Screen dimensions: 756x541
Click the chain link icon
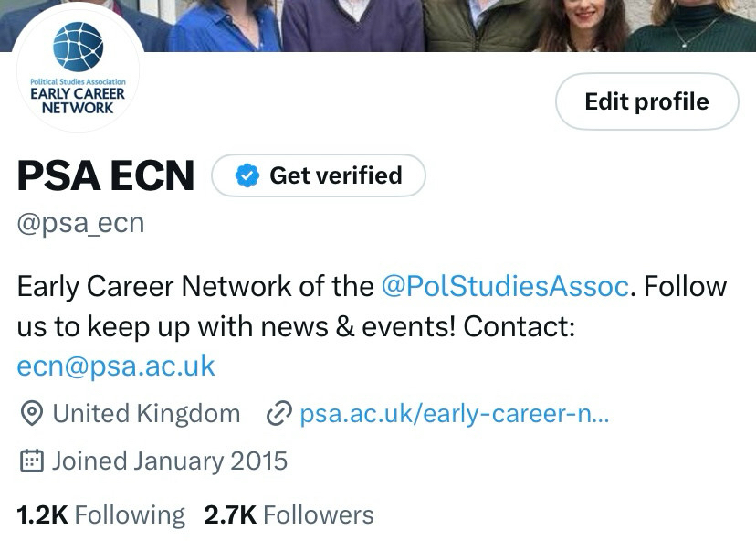click(278, 414)
